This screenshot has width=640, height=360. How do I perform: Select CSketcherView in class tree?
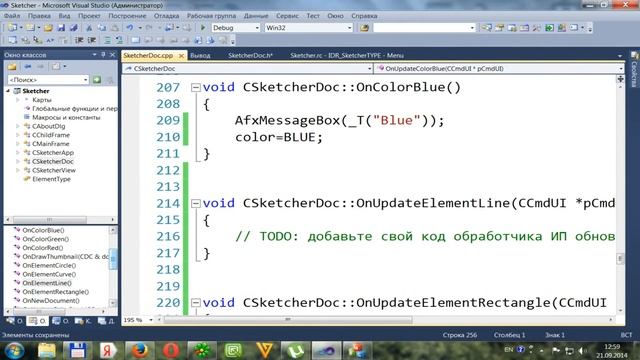point(53,170)
